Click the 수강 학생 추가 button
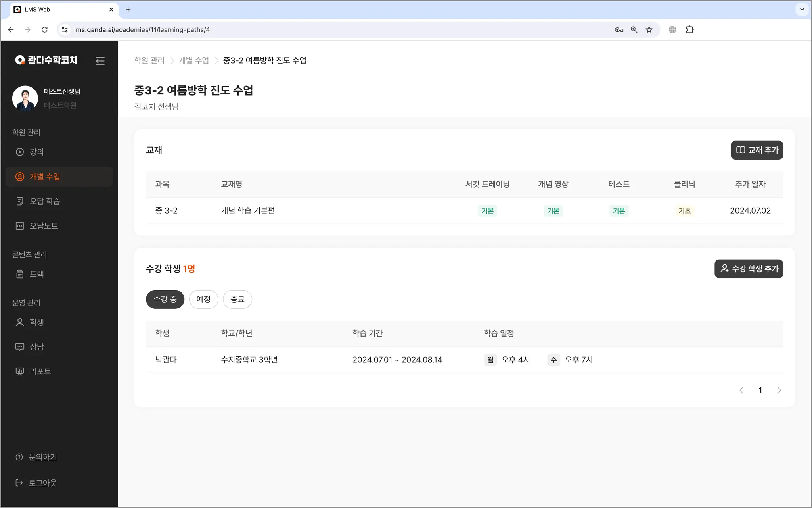812x508 pixels. click(x=749, y=269)
